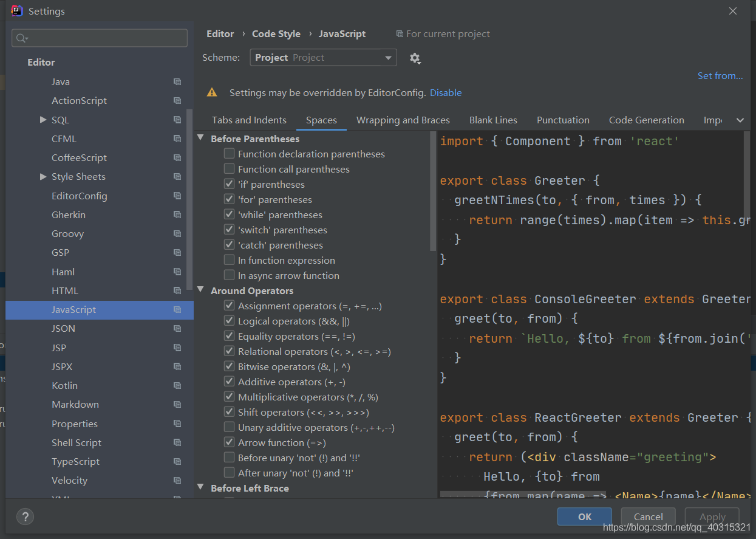Show hidden tabs via chevron arrow

pyautogui.click(x=740, y=120)
